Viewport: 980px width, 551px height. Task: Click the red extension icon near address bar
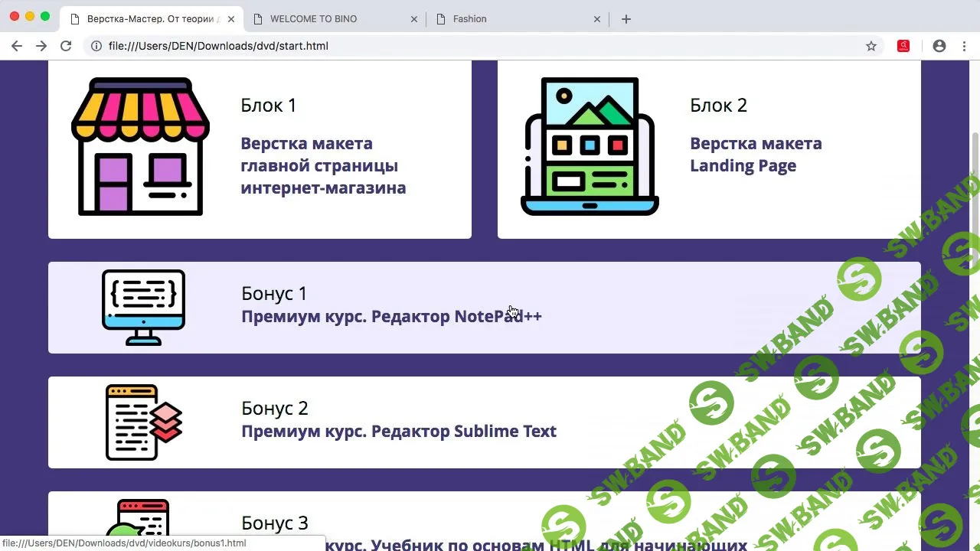coord(903,46)
